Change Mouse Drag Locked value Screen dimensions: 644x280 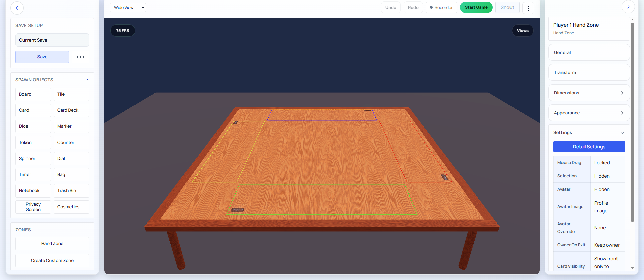(x=607, y=163)
